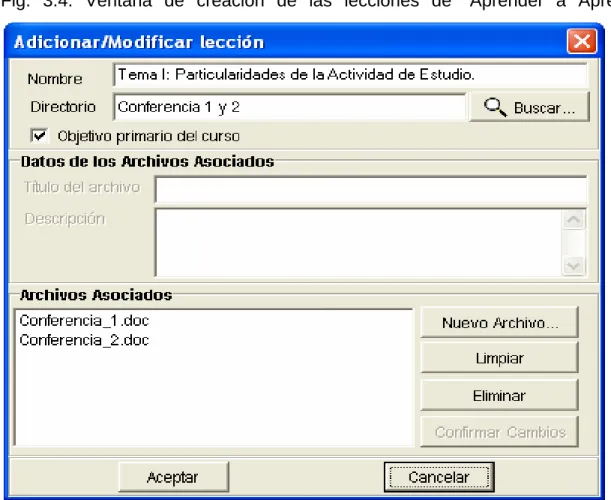The height and width of the screenshot is (500, 611).
Task: Close the Adicionar/Modificar lección dialog
Action: tap(582, 41)
